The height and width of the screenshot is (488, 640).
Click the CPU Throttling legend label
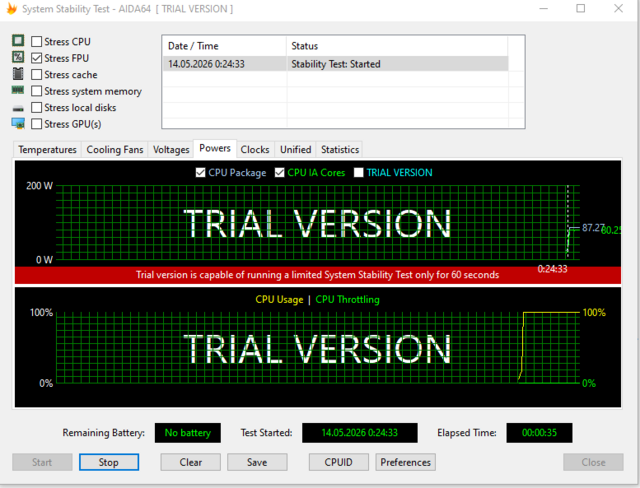[347, 299]
